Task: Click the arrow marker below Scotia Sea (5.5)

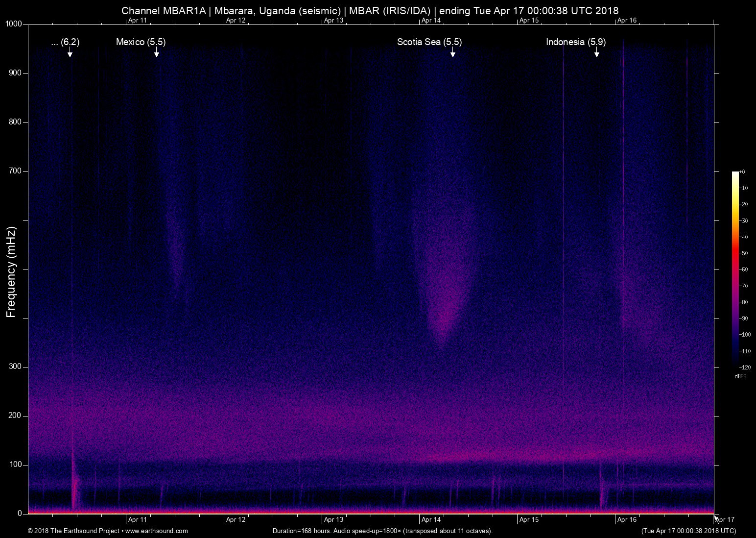Action: (453, 52)
